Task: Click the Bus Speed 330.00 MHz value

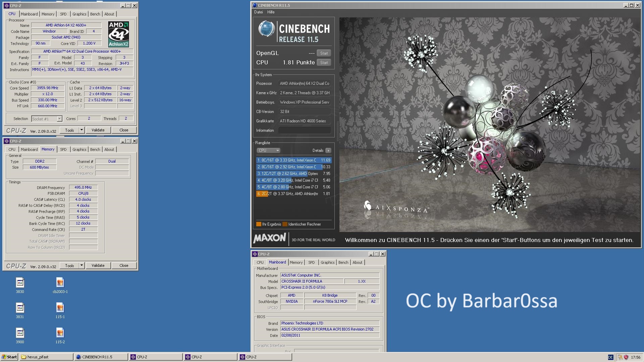Action: coord(48,100)
